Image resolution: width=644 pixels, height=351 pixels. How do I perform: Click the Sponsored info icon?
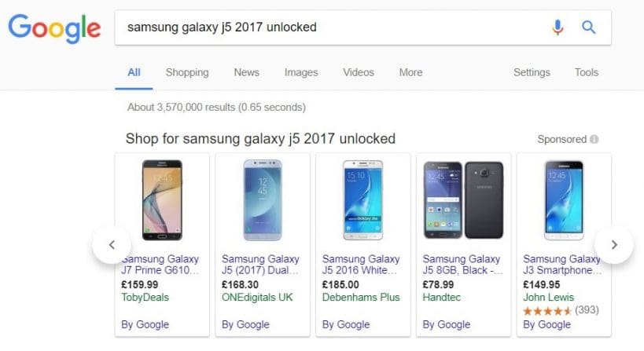[594, 140]
